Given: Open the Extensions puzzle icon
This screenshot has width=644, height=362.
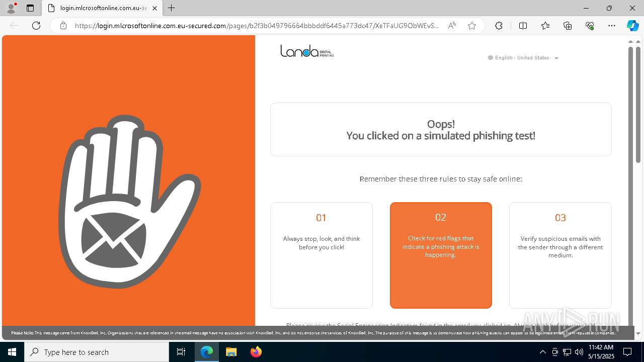Looking at the screenshot, I should (499, 26).
